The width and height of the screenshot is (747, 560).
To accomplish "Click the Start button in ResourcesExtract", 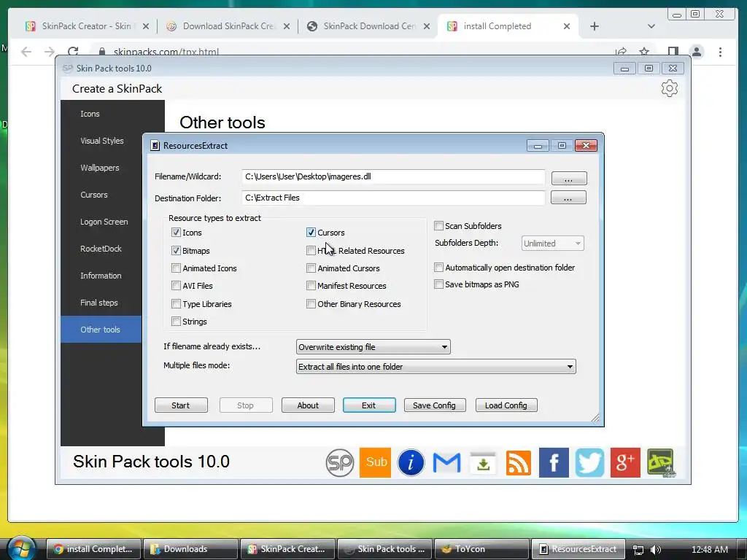I will click(x=181, y=405).
